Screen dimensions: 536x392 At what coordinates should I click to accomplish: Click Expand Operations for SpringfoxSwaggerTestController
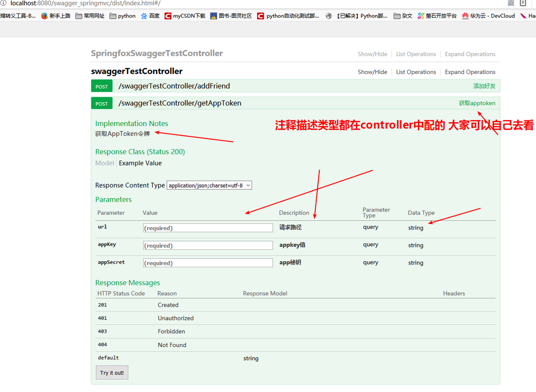(x=470, y=54)
